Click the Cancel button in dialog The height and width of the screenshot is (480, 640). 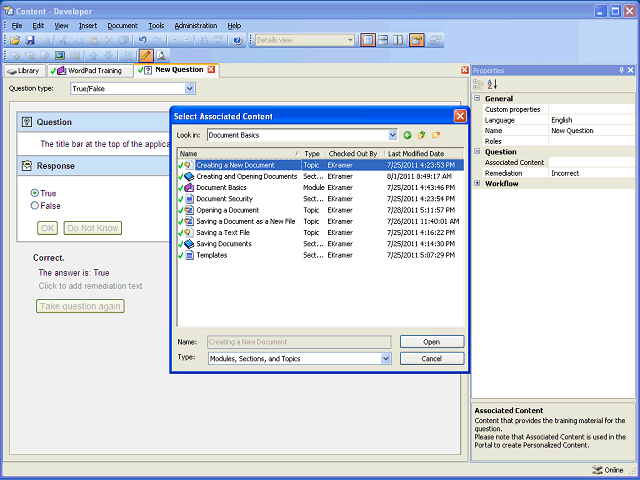coord(432,359)
